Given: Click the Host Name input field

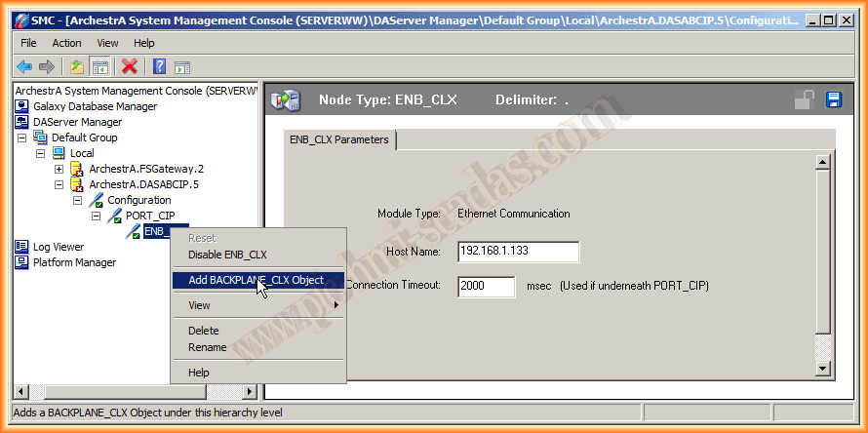Looking at the screenshot, I should pos(518,252).
